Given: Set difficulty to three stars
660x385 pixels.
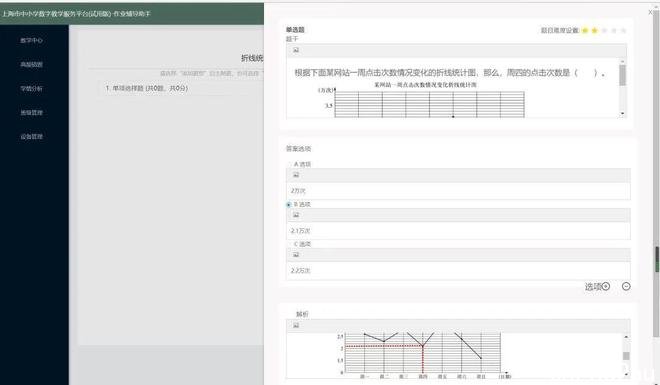Looking at the screenshot, I should [604, 30].
